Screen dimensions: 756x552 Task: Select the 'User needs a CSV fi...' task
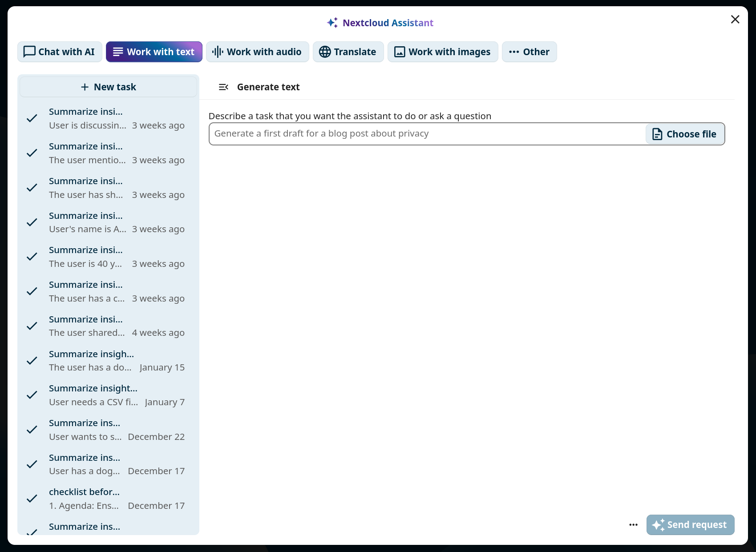[x=108, y=395]
